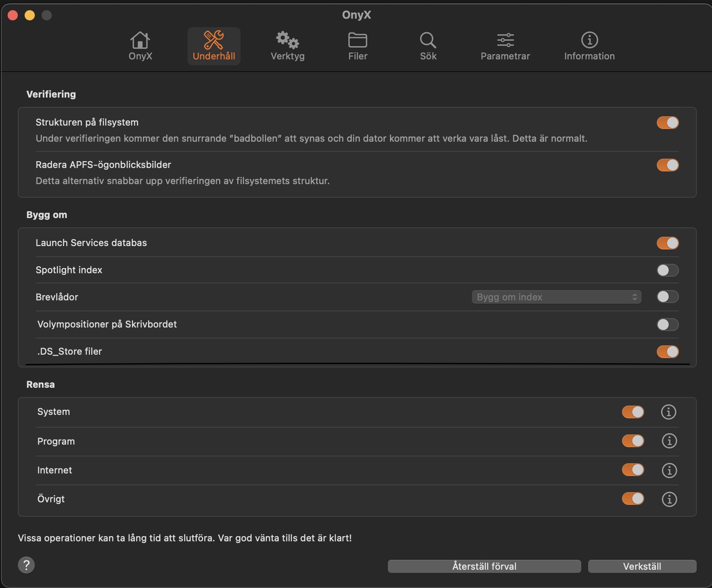Image resolution: width=712 pixels, height=588 pixels.
Task: Click the Radera APFS-ögonblicksbilder label
Action: 103,165
